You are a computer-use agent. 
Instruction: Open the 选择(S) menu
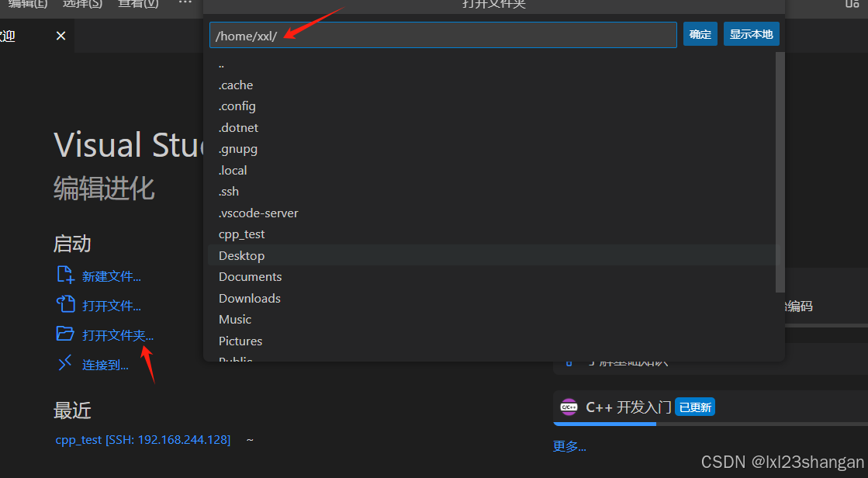[82, 4]
